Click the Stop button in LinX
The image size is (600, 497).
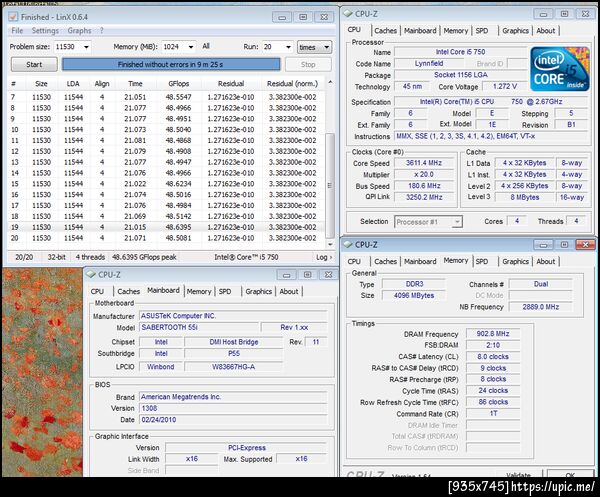click(x=308, y=64)
